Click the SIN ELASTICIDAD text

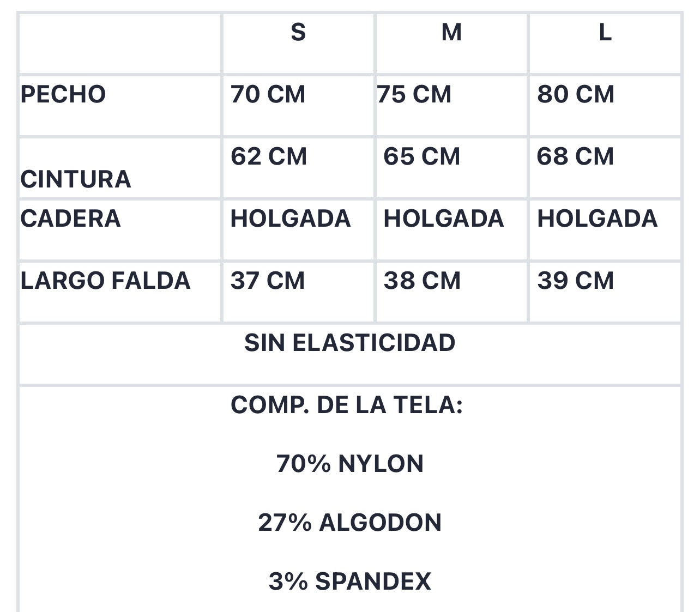pyautogui.click(x=349, y=343)
